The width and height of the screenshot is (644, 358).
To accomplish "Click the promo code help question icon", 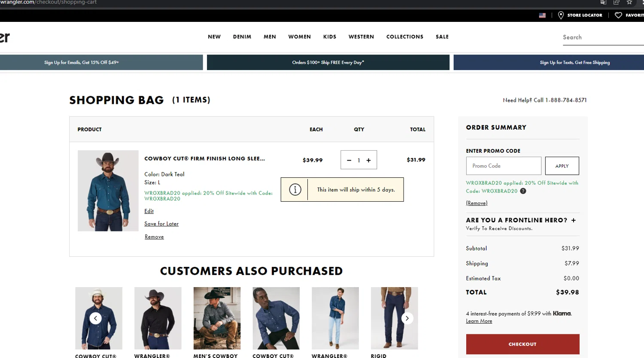I will (523, 191).
